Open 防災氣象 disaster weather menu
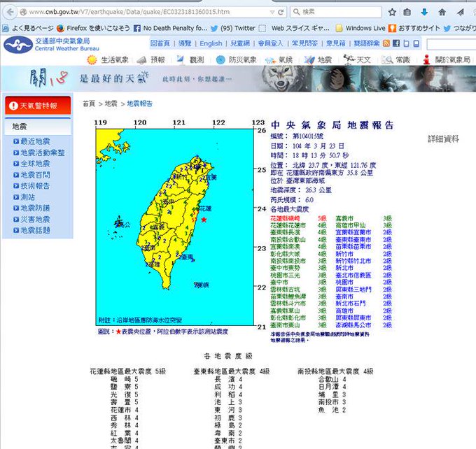Screen dimensions: 476x449 pos(236,59)
